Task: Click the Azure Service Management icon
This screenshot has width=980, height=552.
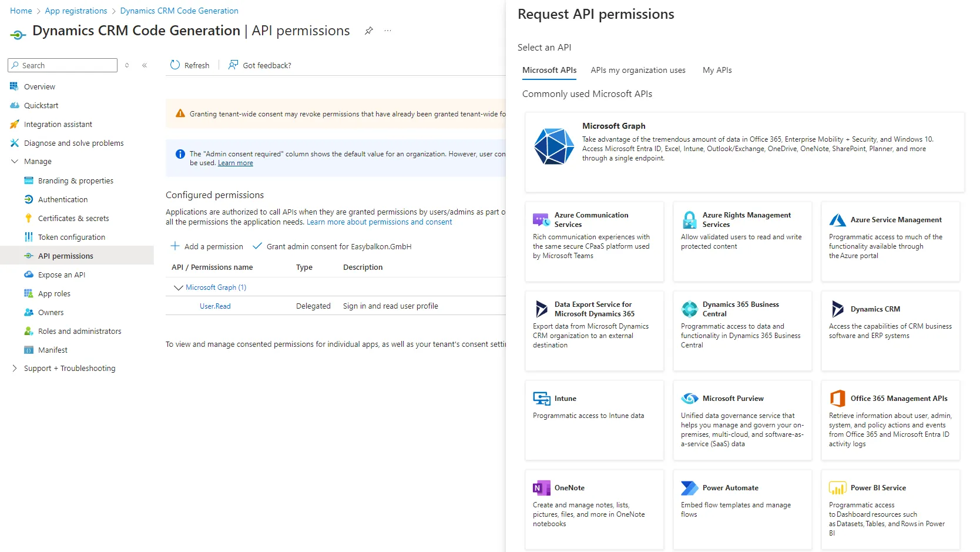Action: coord(837,220)
